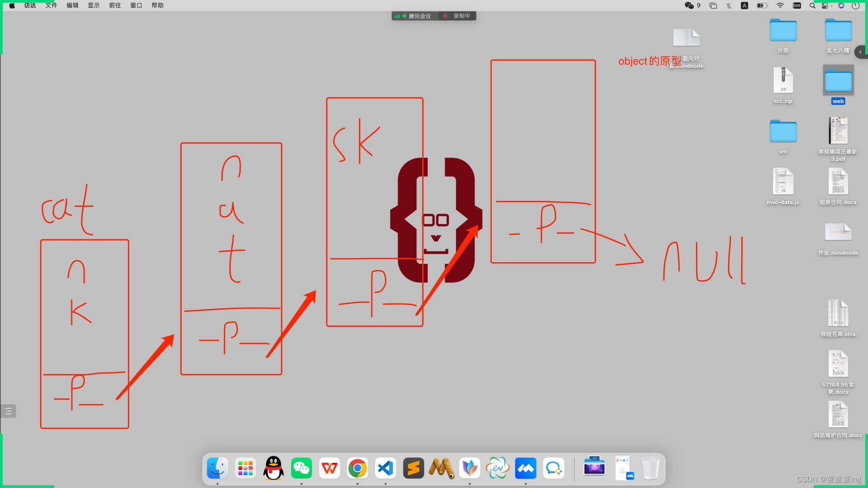Viewport: 868px width, 488px height.
Task: Open Sublime Text from the Dock
Action: 414,468
